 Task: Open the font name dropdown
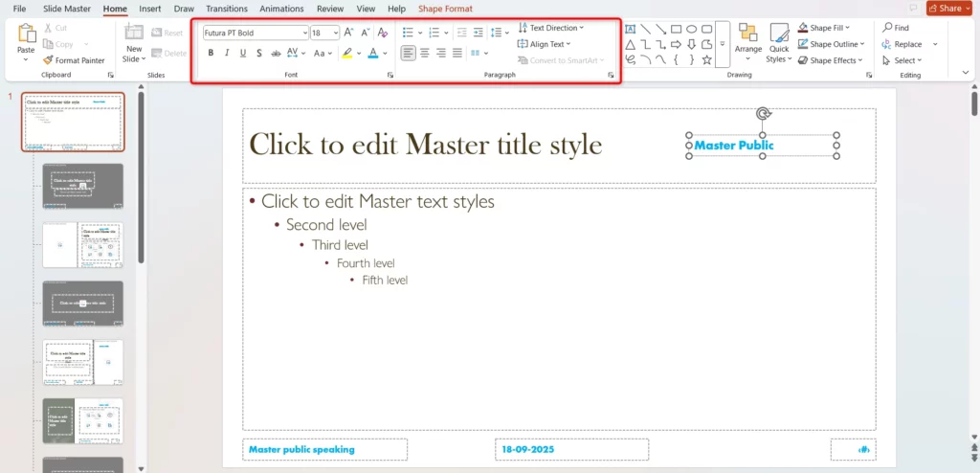[x=304, y=33]
